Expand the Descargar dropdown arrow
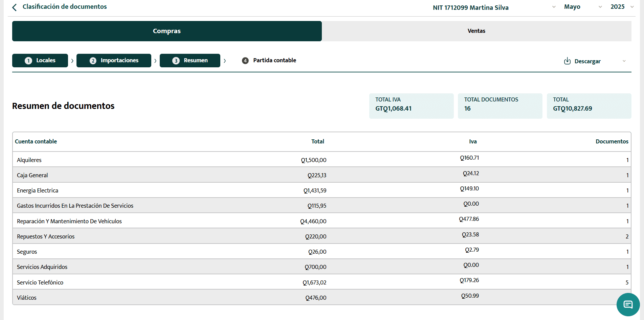644x320 pixels. [x=624, y=61]
